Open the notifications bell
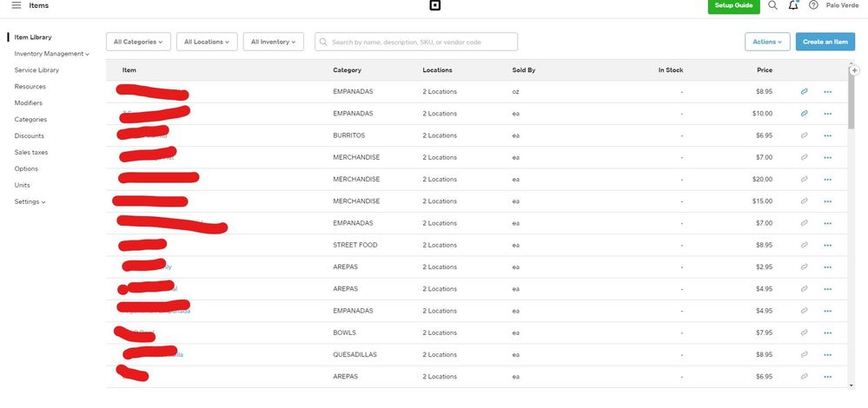The height and width of the screenshot is (408, 868). [x=792, y=5]
